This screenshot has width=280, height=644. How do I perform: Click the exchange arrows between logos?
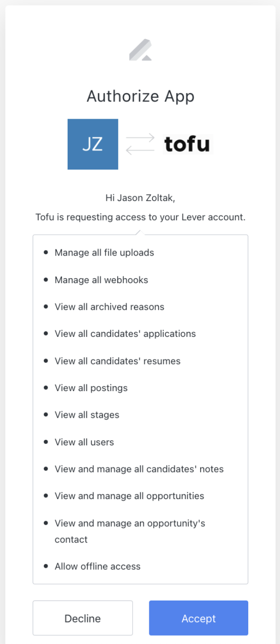click(x=140, y=144)
